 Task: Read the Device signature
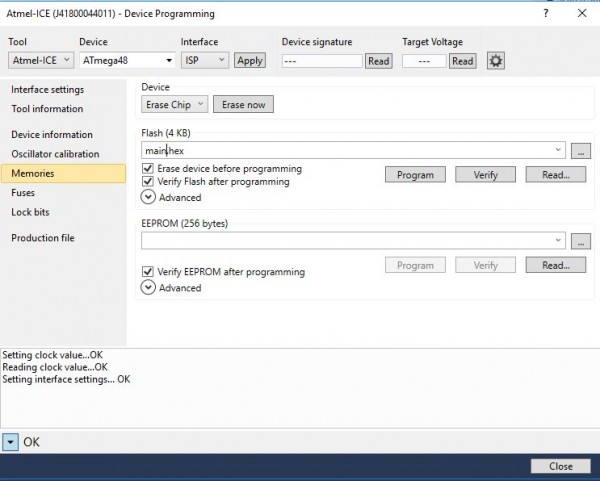pos(378,61)
